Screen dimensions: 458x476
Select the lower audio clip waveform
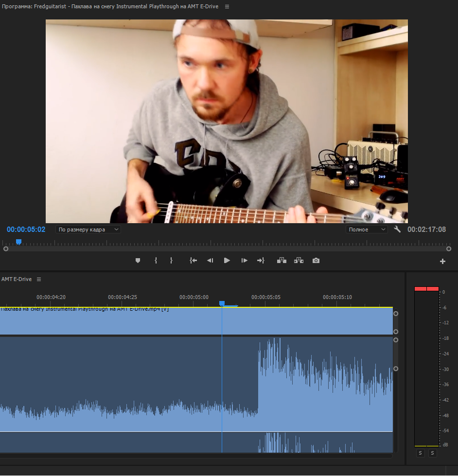tap(196, 442)
